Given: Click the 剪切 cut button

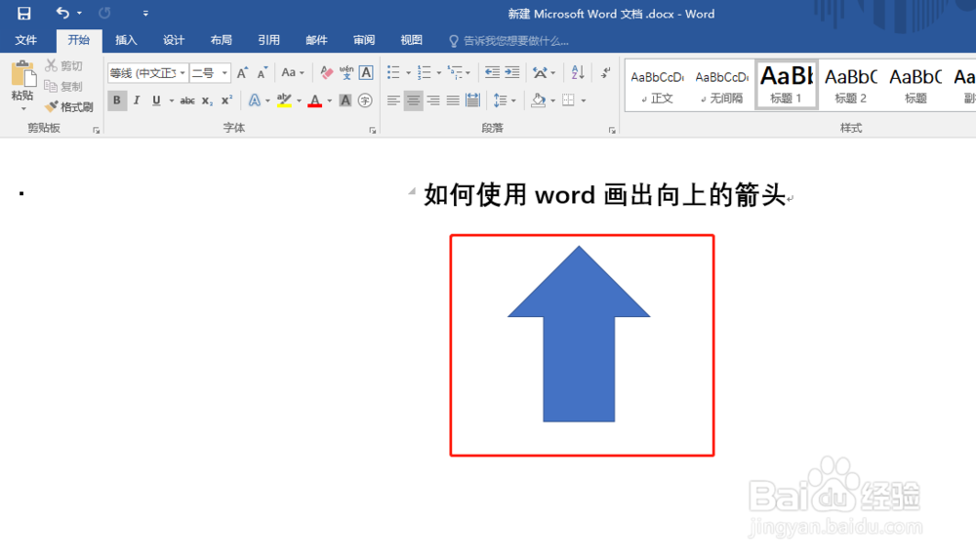Looking at the screenshot, I should [64, 65].
